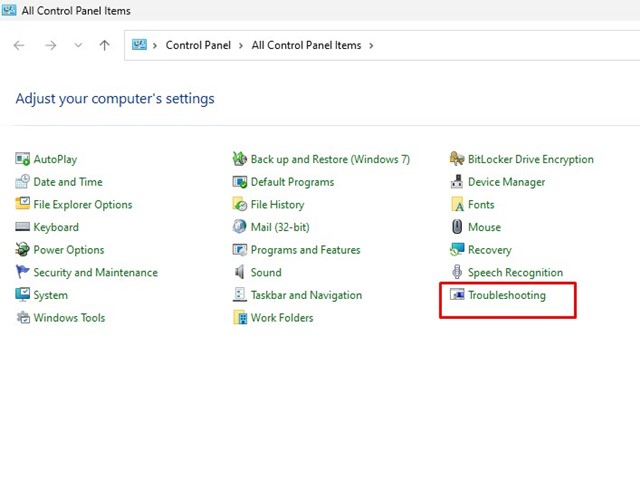Viewport: 640px width, 480px height.
Task: Click the Sound speaker icon
Action: pyautogui.click(x=240, y=272)
